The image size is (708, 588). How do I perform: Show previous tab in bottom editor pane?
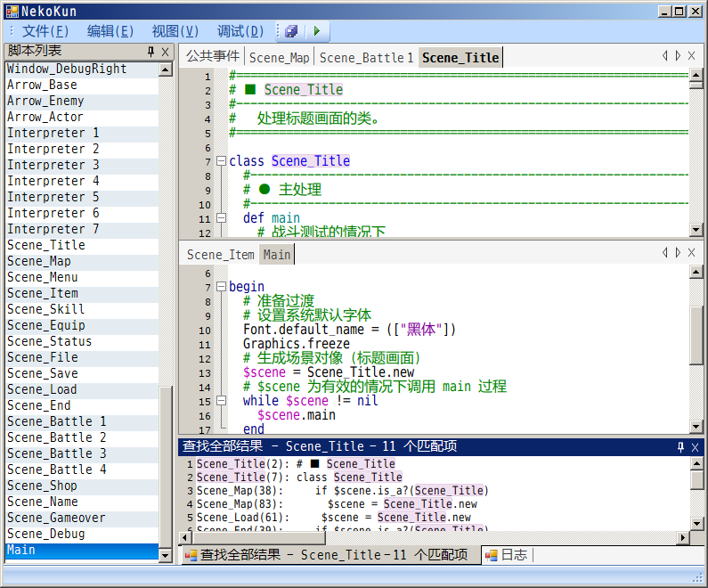coord(664,252)
